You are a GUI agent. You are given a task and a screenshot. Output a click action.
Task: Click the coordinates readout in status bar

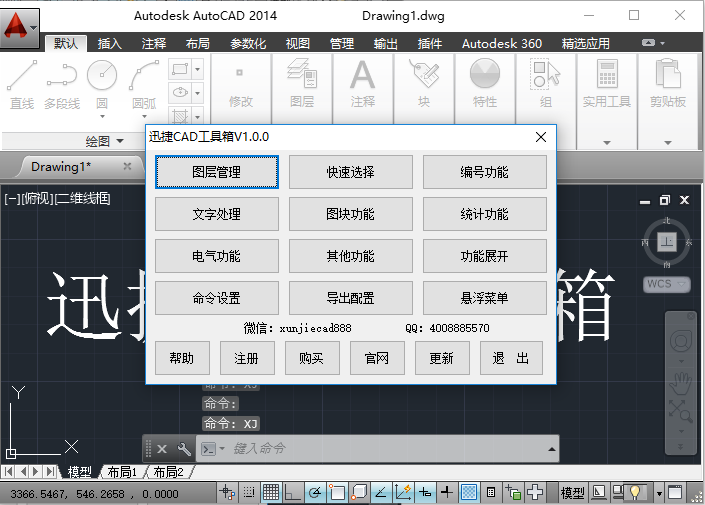[94, 494]
